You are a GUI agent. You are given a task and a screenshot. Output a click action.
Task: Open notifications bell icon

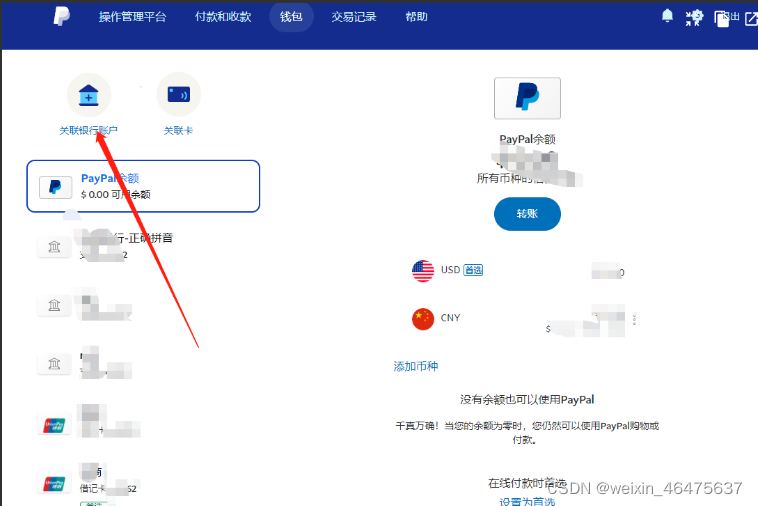(667, 16)
